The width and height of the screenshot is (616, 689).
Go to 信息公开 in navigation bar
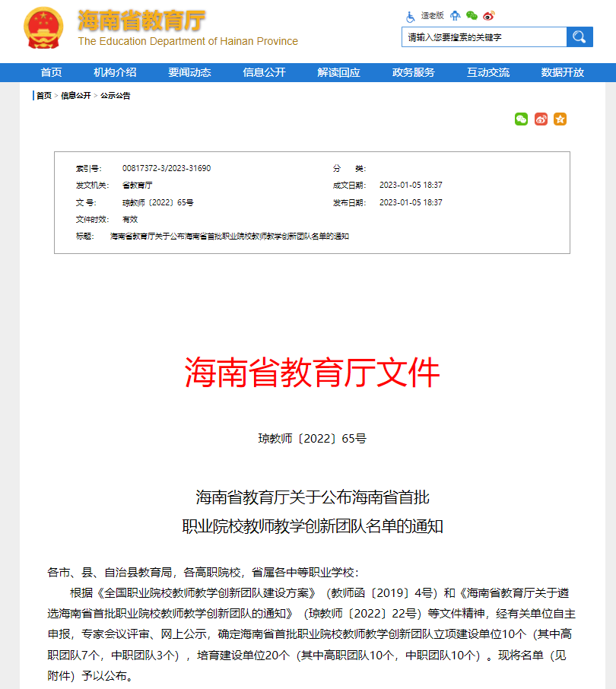264,72
